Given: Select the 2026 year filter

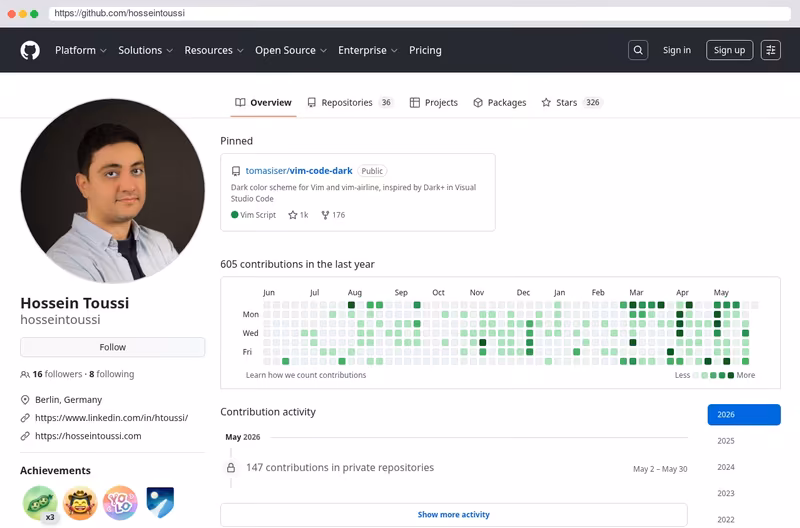Looking at the screenshot, I should 743,415.
